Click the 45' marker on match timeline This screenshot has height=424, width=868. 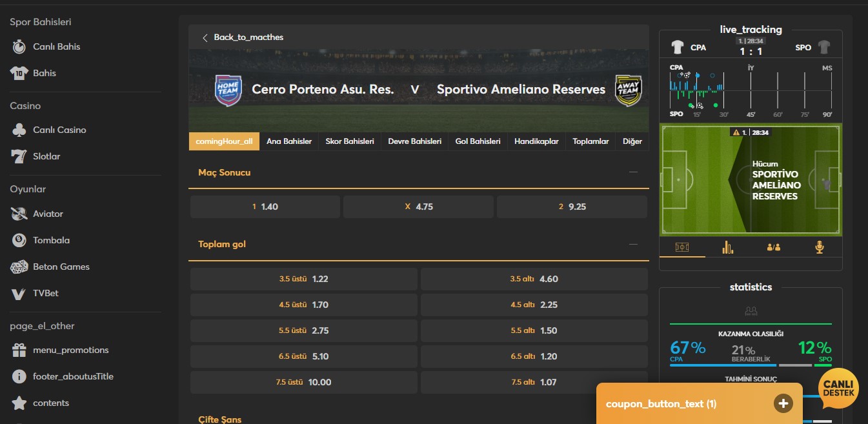(x=751, y=114)
